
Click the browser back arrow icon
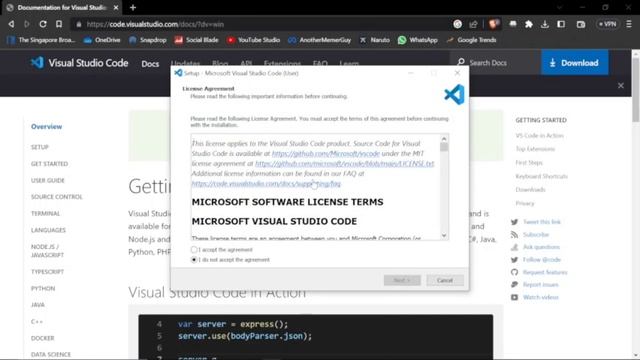pos(11,24)
